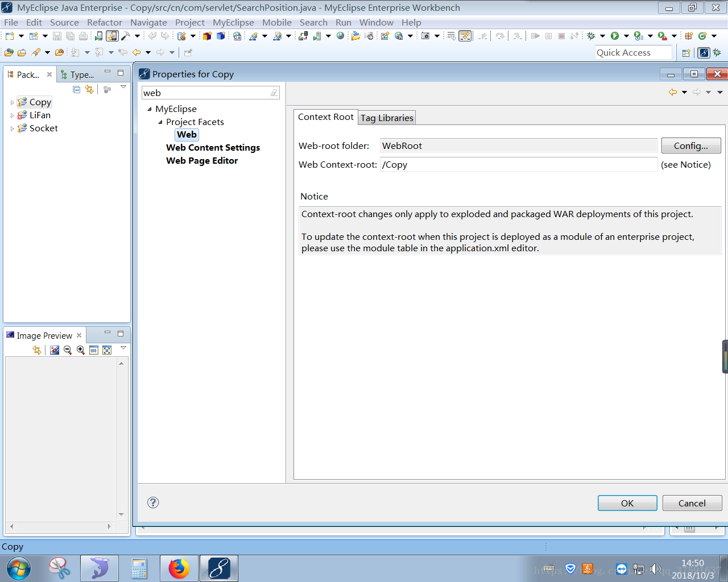This screenshot has width=728, height=582.
Task: Click Link with Editor in Package Explorer
Action: click(89, 89)
